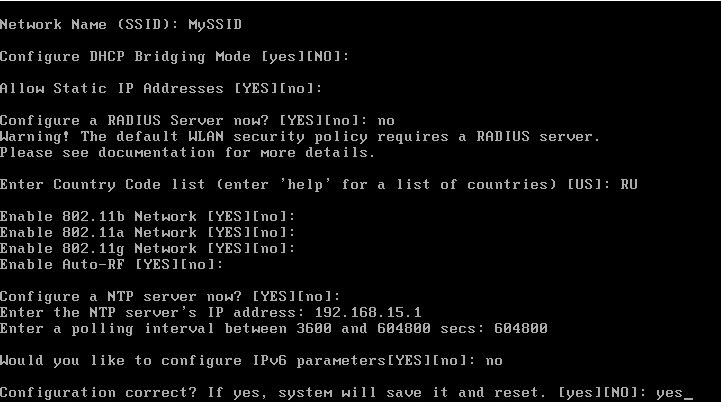Click the Enable 802.11b Network prompt

point(148,217)
